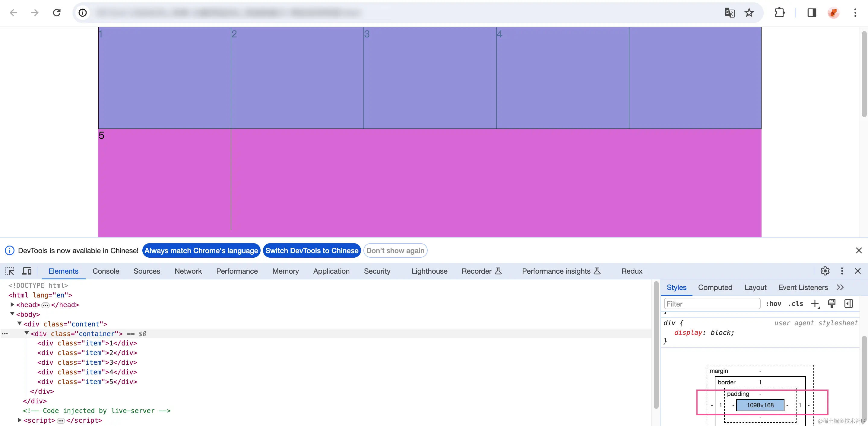This screenshot has height=426, width=868.
Task: Toggle :hov element state panel
Action: click(x=773, y=304)
